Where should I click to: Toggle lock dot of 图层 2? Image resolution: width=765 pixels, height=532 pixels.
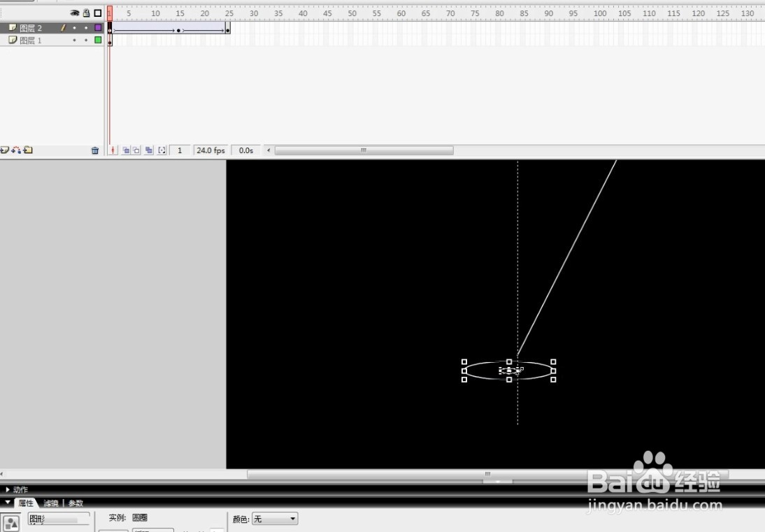(86, 28)
